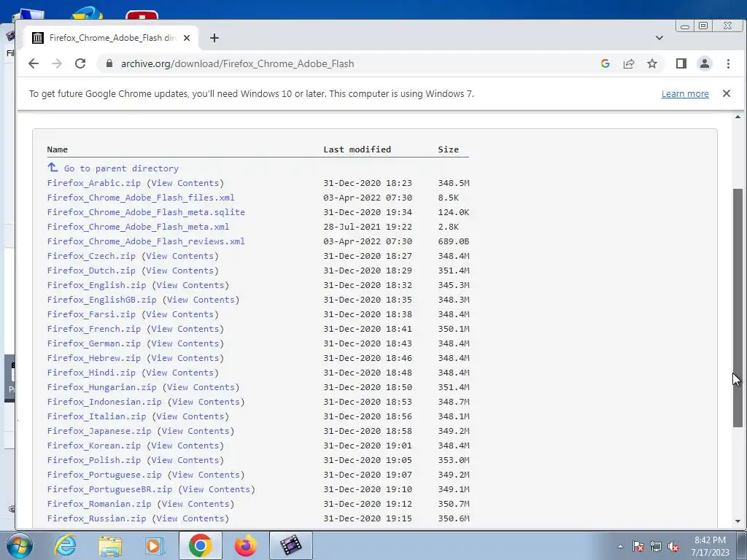This screenshot has height=560, width=747.
Task: Open the Google icon in address bar
Action: [605, 63]
